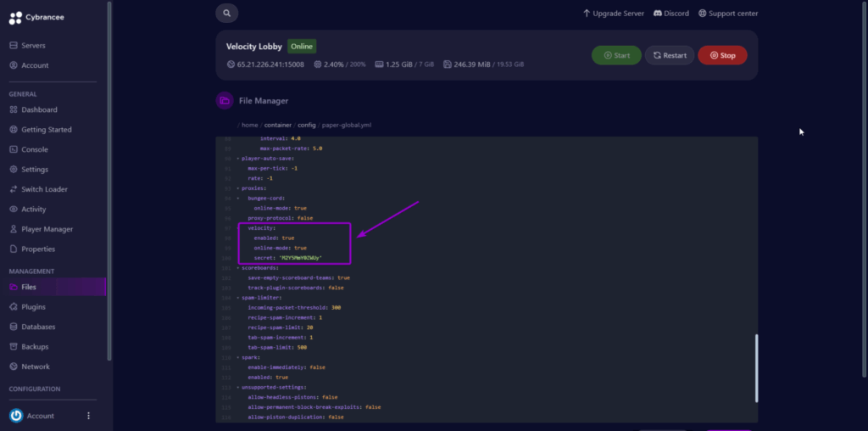
Task: Restart the Velocity Lobby server
Action: 670,55
